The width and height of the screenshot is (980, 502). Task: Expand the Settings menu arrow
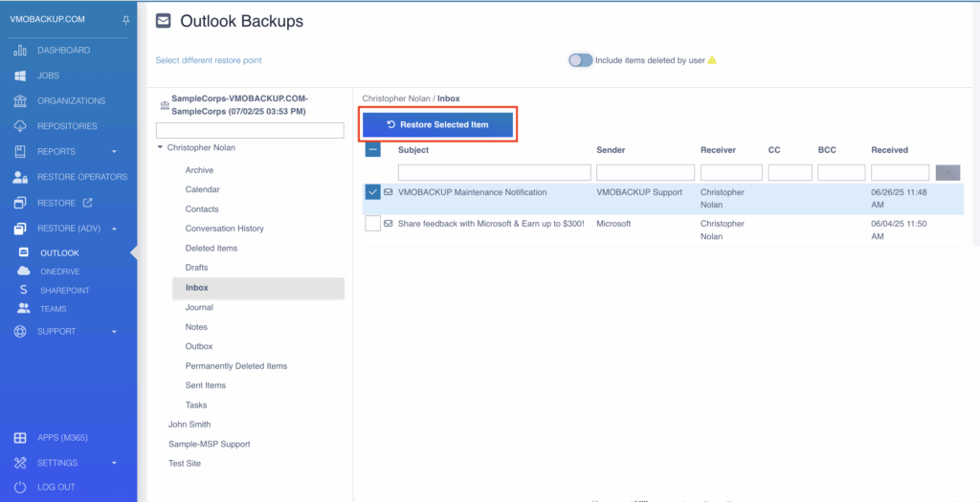(x=115, y=464)
